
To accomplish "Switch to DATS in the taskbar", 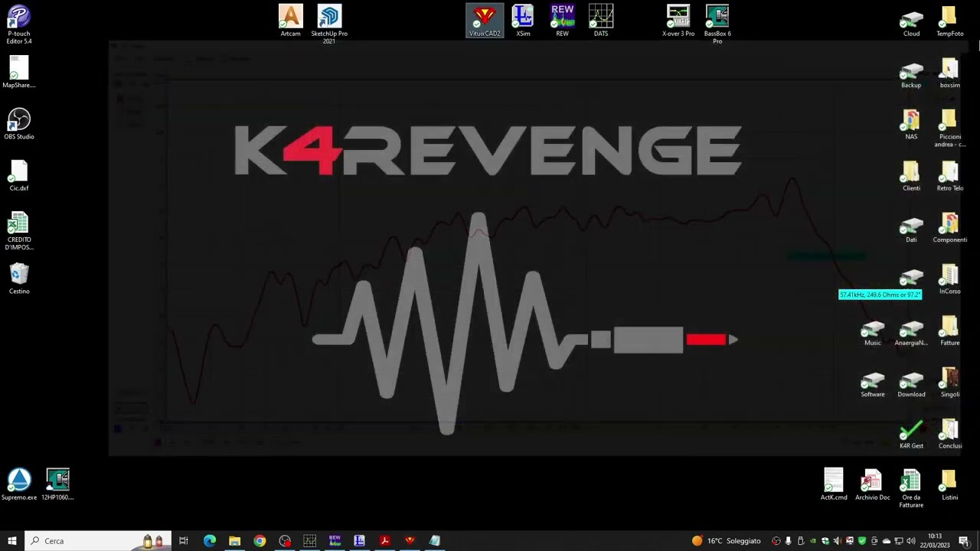I will click(309, 540).
